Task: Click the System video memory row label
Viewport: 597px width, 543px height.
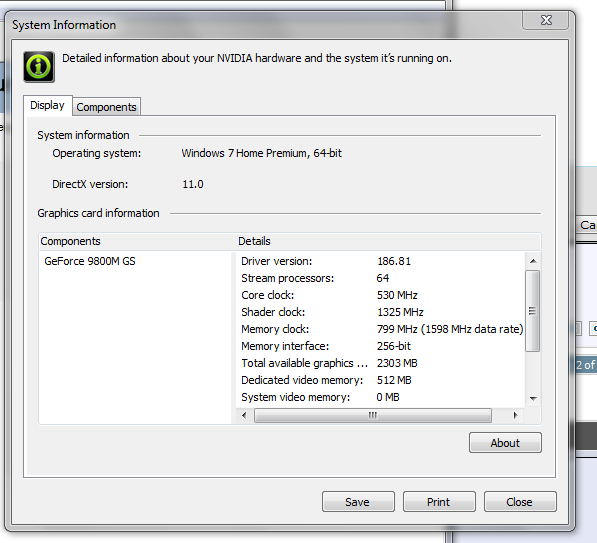Action: click(x=295, y=397)
